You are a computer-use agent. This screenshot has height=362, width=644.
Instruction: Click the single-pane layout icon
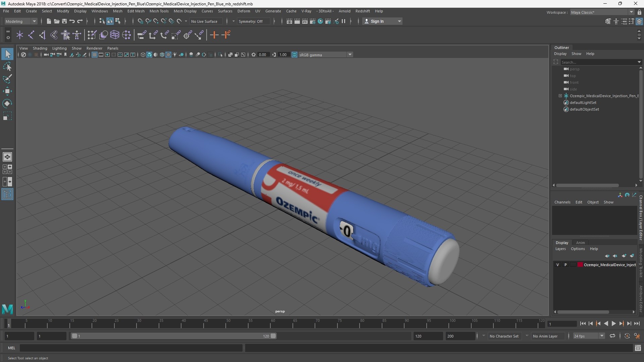[7, 157]
